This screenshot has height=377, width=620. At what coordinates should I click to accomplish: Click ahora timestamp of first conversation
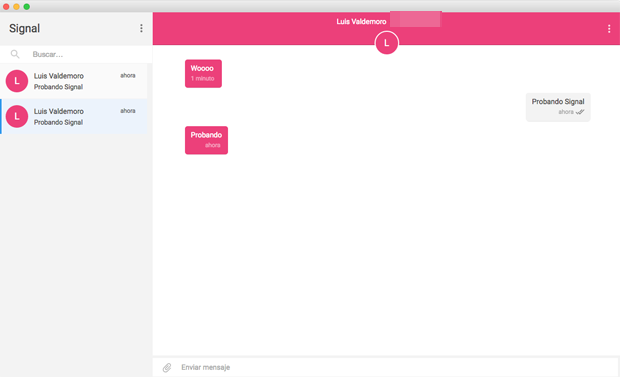(128, 75)
